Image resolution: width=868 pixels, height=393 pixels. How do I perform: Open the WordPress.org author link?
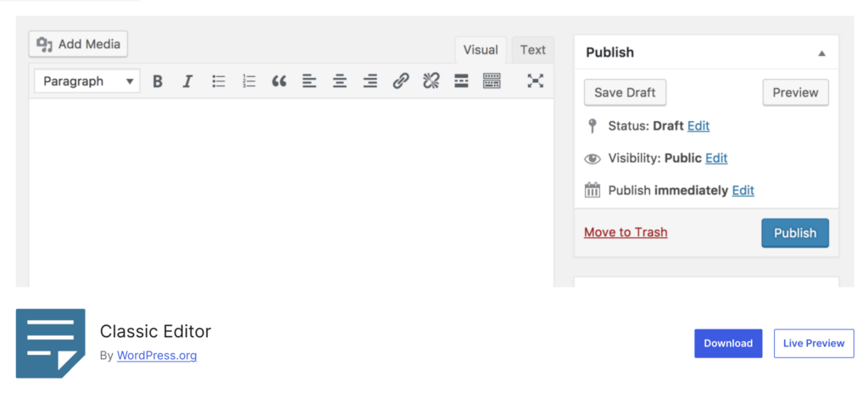pyautogui.click(x=157, y=356)
